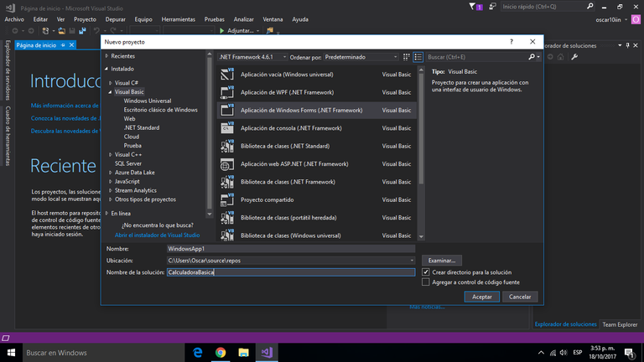The height and width of the screenshot is (362, 644).
Task: Choose the Proyecto compartido template icon
Action: (x=226, y=200)
